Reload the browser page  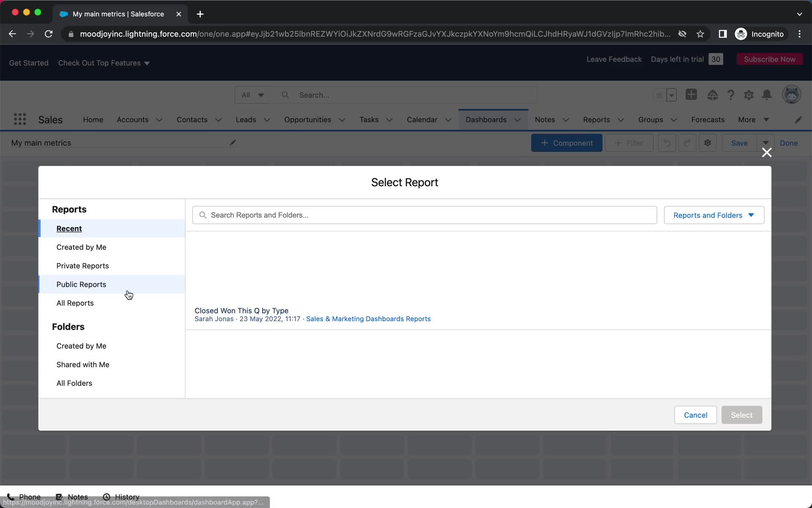click(49, 34)
